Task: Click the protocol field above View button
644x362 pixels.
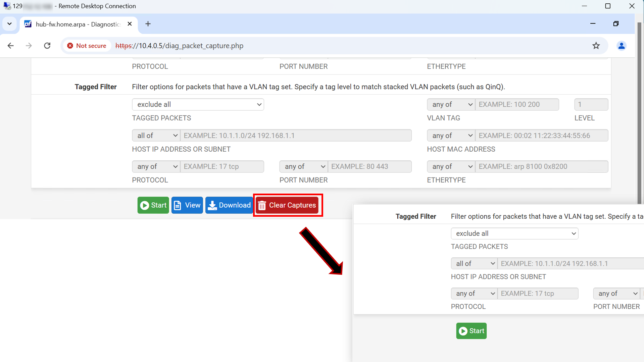Action: coord(222,166)
